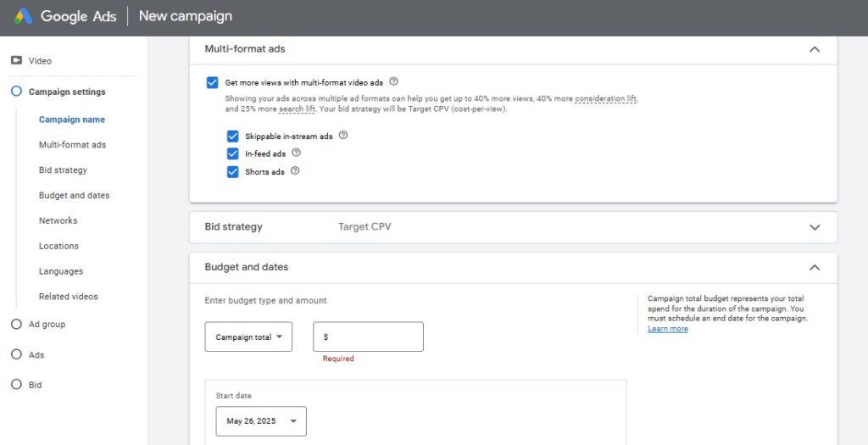Uncheck the Skippable in-stream ads checkbox
This screenshot has width=868, height=445.
click(232, 136)
